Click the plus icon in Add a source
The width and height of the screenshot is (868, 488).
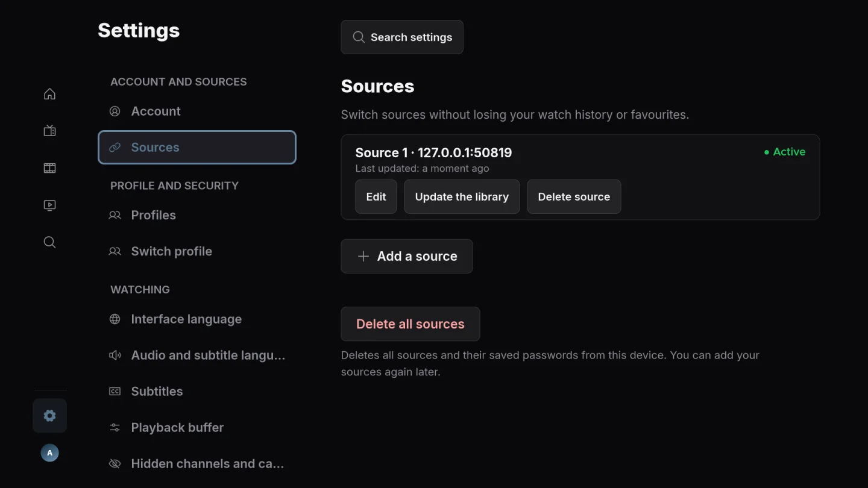point(363,256)
